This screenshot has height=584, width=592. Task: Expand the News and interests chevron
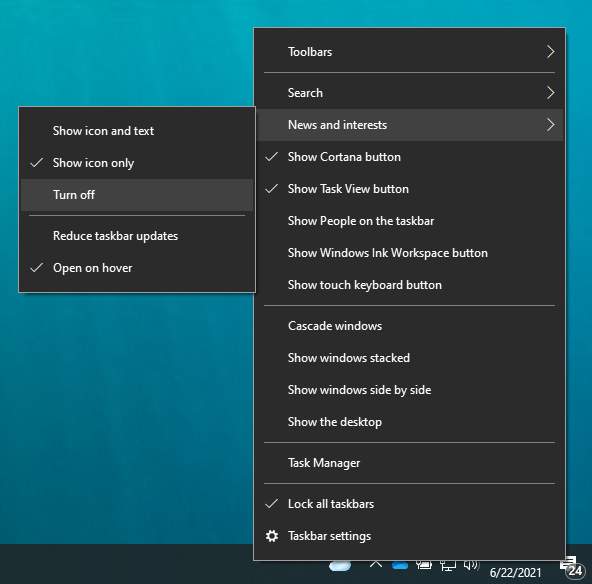550,125
